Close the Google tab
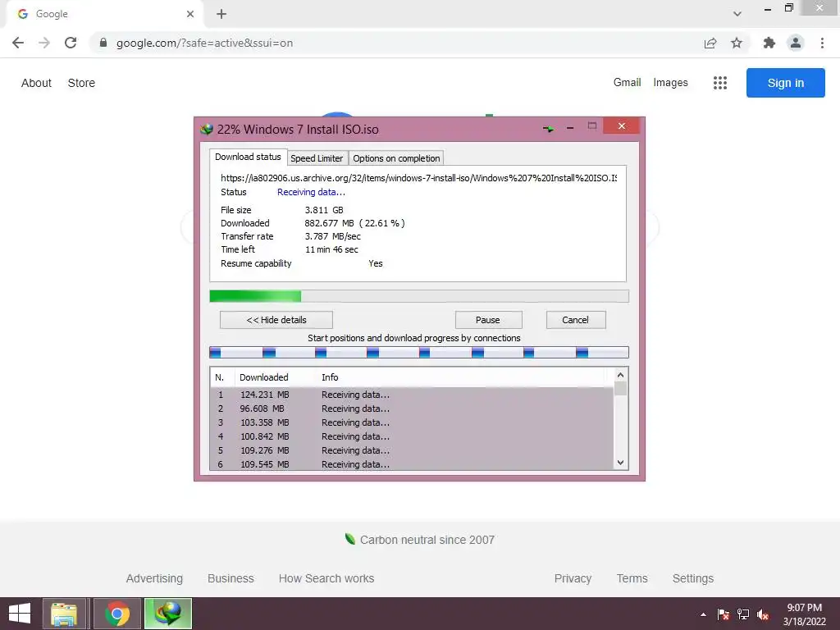The image size is (840, 630). pyautogui.click(x=190, y=14)
